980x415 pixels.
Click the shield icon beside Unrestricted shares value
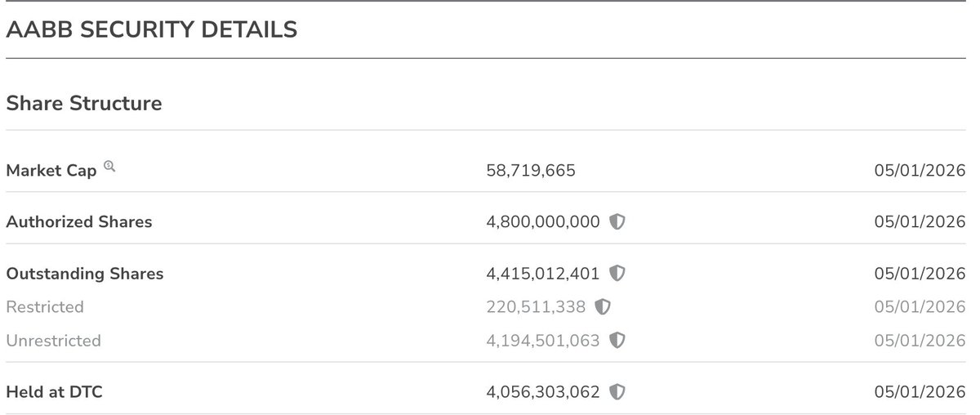(618, 341)
